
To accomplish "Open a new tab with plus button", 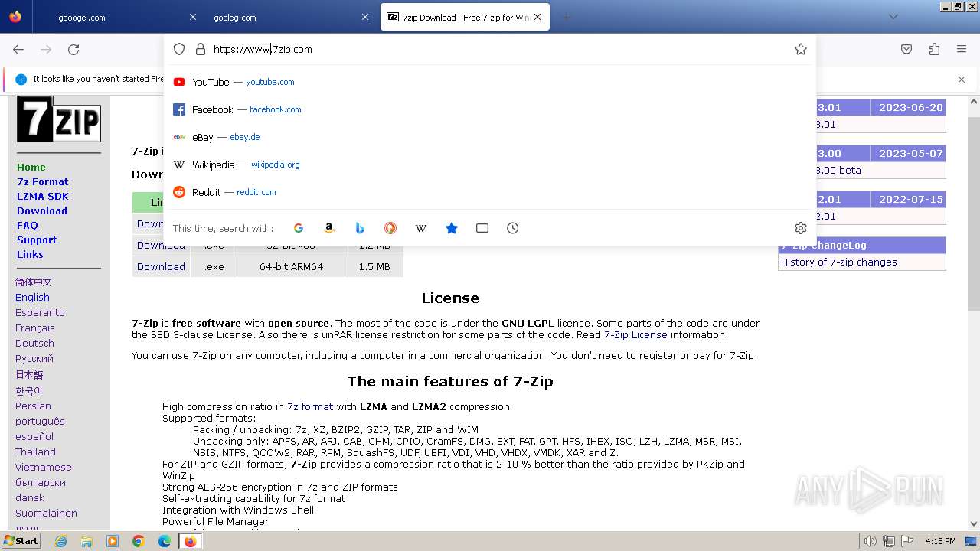I will pos(567,17).
